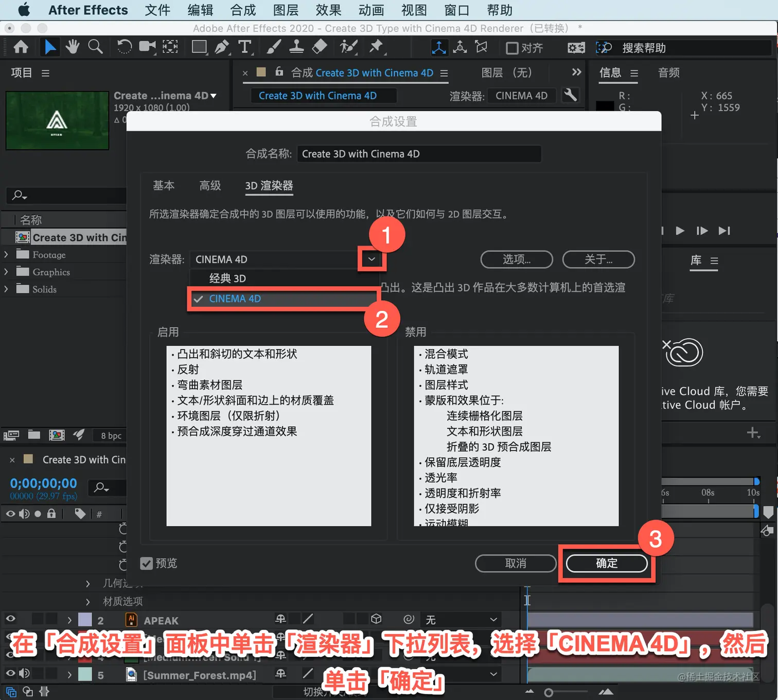Expand the Footage folder

(x=6, y=255)
